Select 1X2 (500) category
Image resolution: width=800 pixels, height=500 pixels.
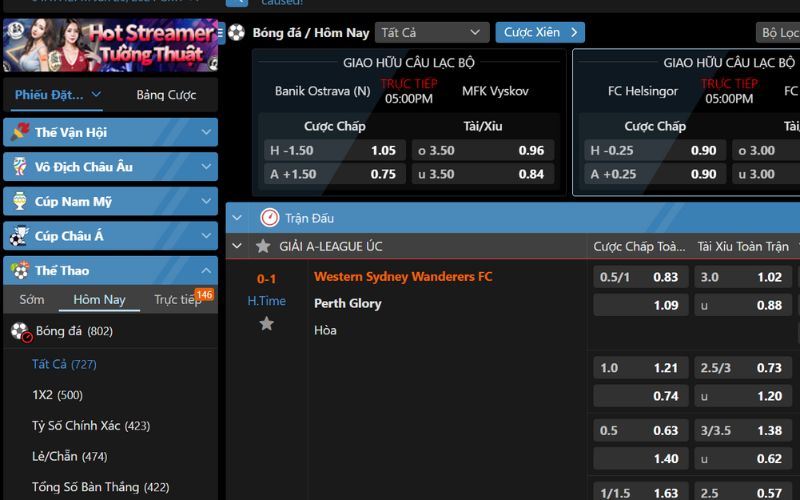pos(57,395)
